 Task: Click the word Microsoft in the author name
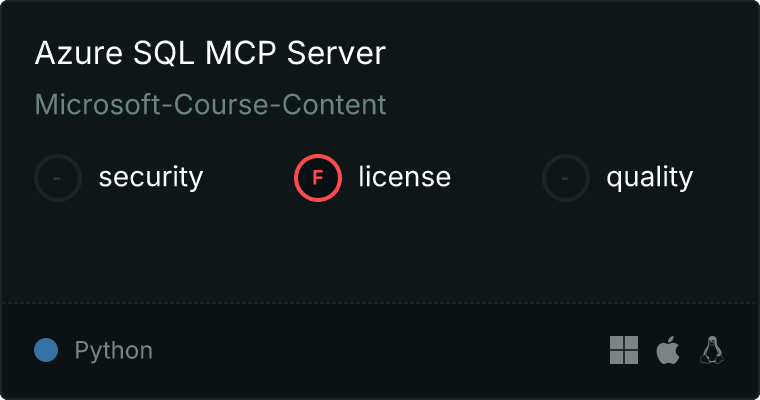tap(97, 104)
